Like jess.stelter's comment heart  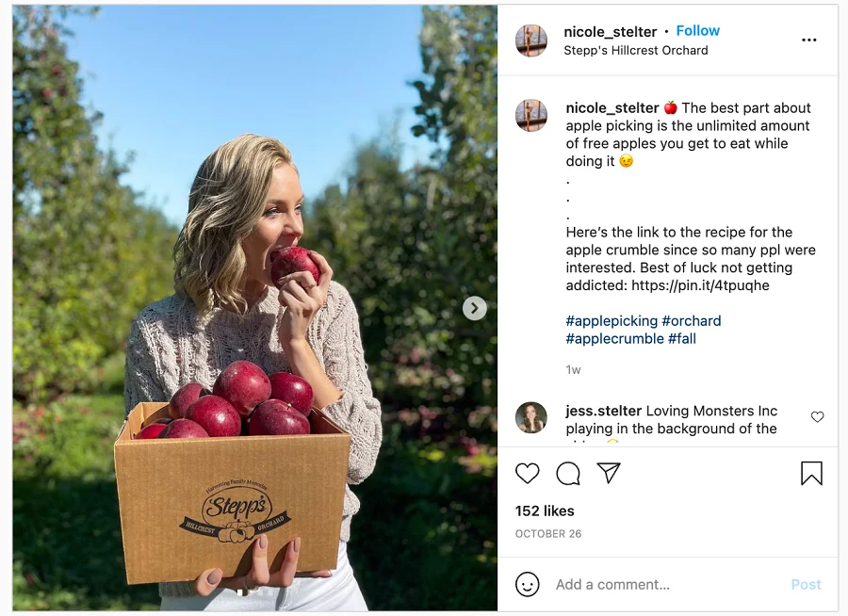[817, 417]
